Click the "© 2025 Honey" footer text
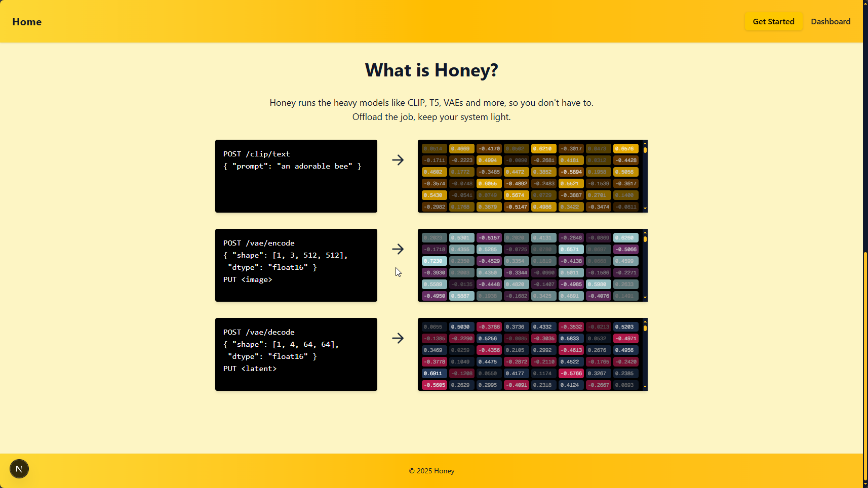Image resolution: width=868 pixels, height=488 pixels. coord(431,471)
